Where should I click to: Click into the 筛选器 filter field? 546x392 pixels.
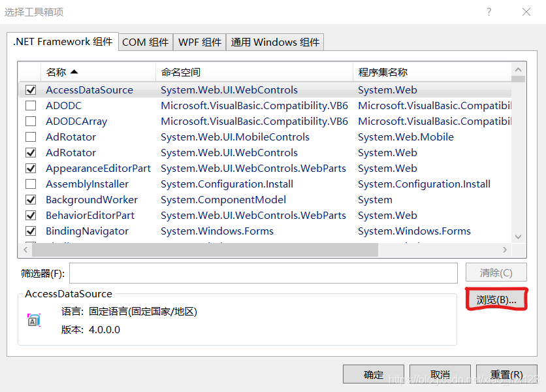point(263,273)
